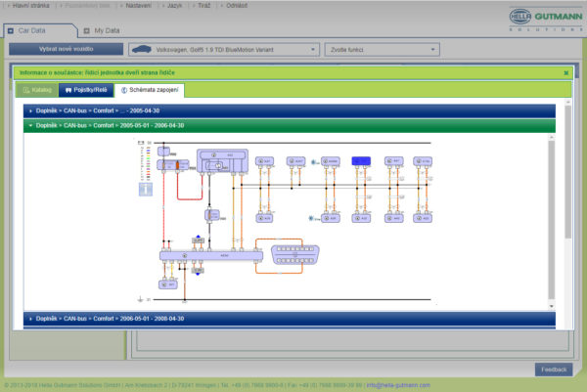The width and height of the screenshot is (587, 392).
Task: Click the Hella Gutmann Solutions logo
Action: point(543,20)
